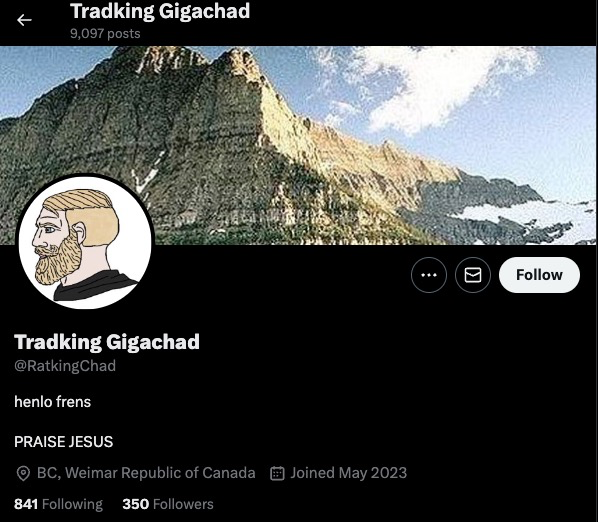Click the location pin icon
The width and height of the screenshot is (598, 522).
tap(23, 473)
